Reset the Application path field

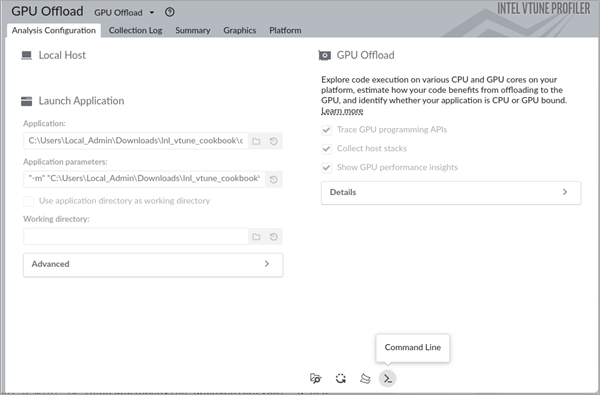click(274, 141)
